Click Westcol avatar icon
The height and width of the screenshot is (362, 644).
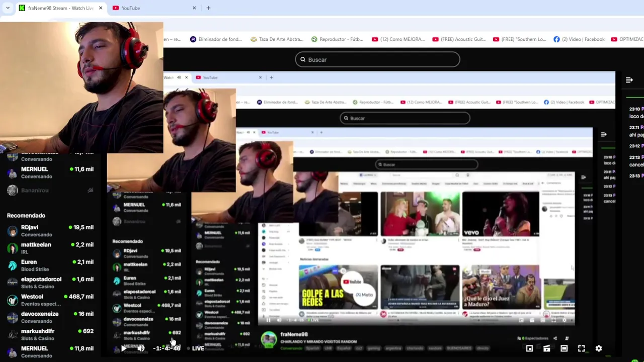(x=13, y=300)
